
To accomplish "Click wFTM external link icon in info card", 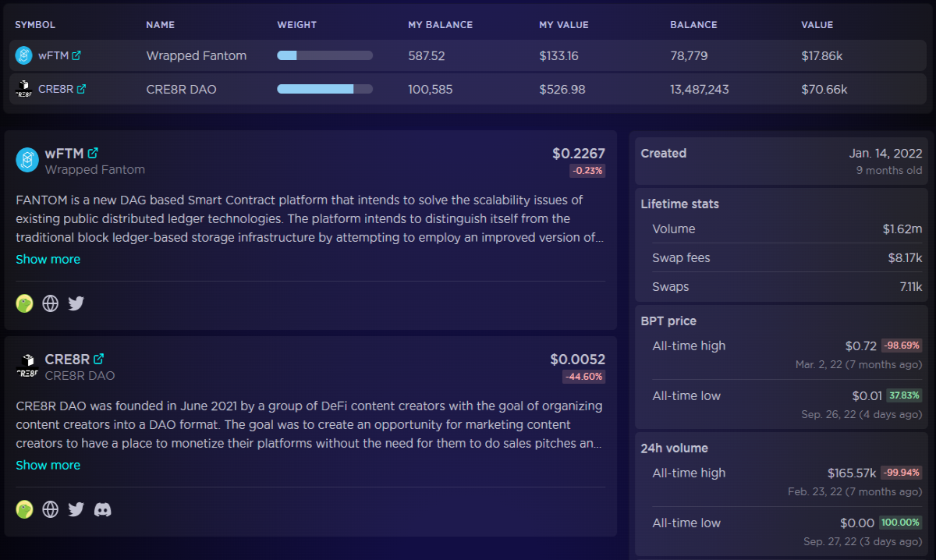I will pos(93,153).
